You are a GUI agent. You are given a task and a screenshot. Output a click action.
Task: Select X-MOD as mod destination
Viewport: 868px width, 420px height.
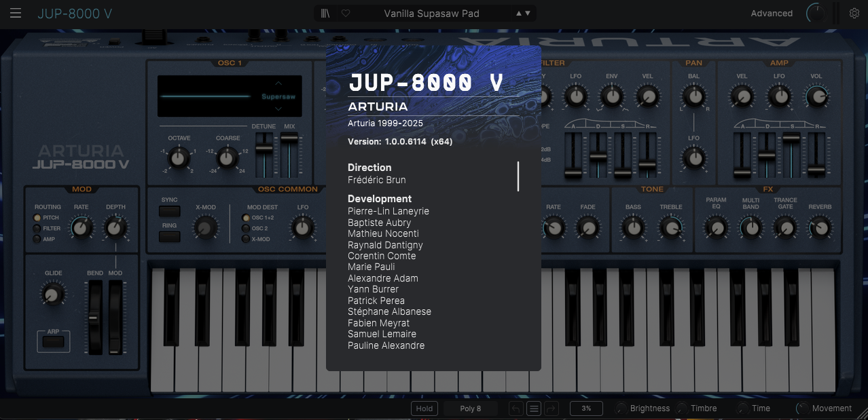246,240
